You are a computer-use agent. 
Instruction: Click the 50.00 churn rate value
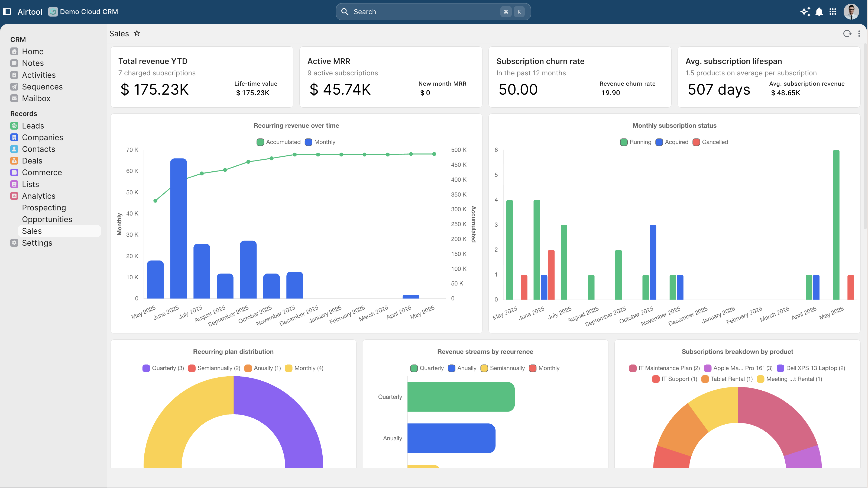[x=518, y=89]
